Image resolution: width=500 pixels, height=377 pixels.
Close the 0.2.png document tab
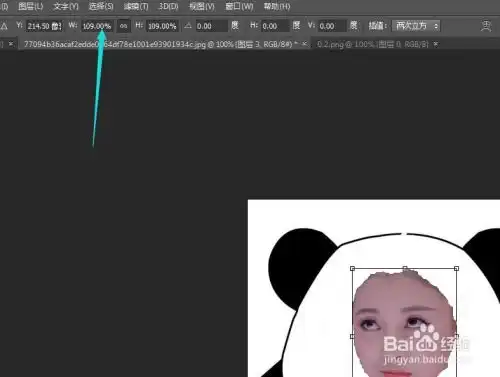[x=436, y=44]
